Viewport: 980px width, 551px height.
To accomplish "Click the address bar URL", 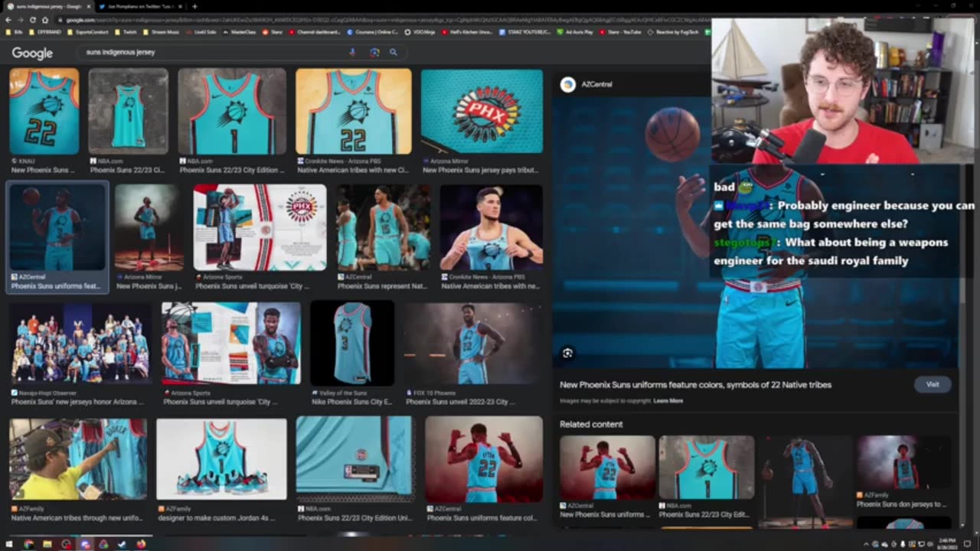I will [x=383, y=20].
